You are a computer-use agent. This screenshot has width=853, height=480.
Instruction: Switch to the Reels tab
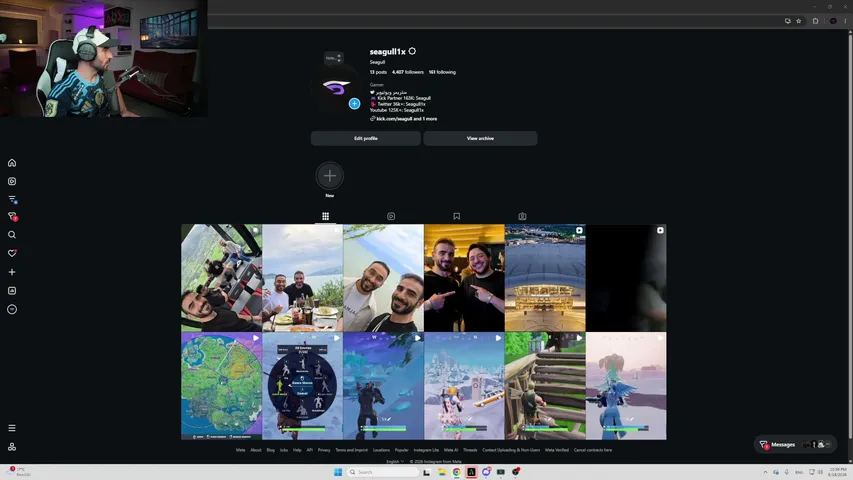[391, 216]
